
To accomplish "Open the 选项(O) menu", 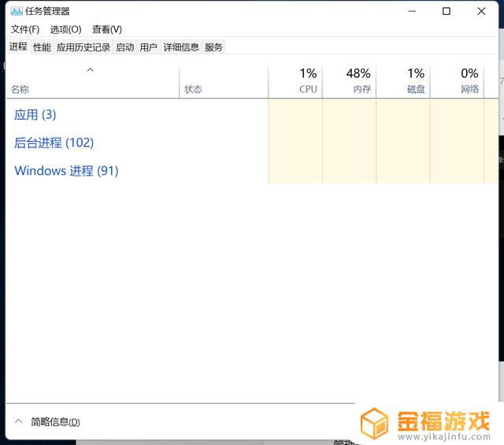I will coord(65,30).
